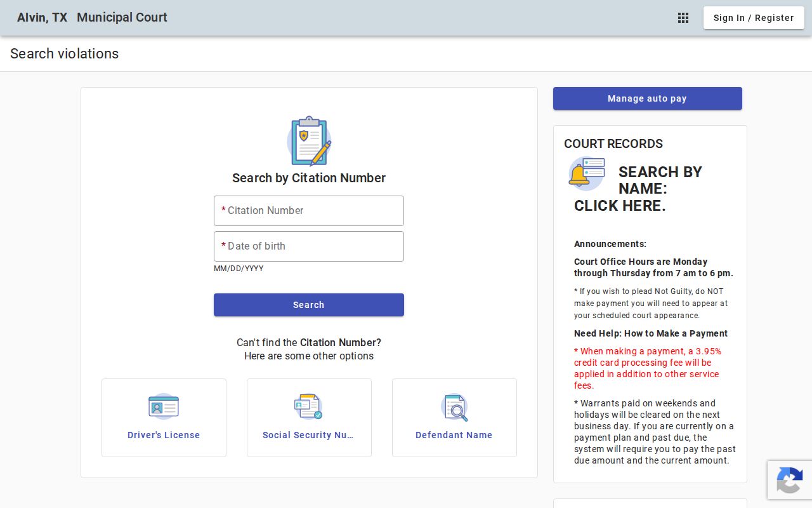This screenshot has width=812, height=508.
Task: Focus the Date of birth field
Action: (309, 246)
